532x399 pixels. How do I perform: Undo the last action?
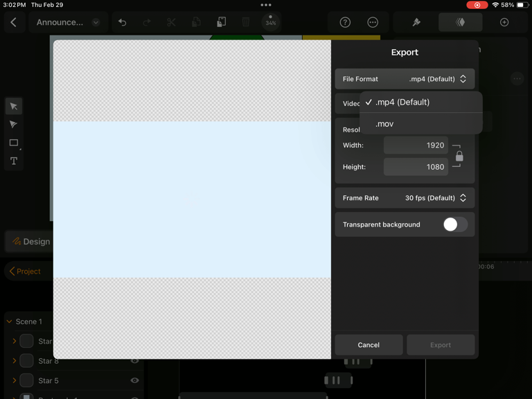pos(122,22)
